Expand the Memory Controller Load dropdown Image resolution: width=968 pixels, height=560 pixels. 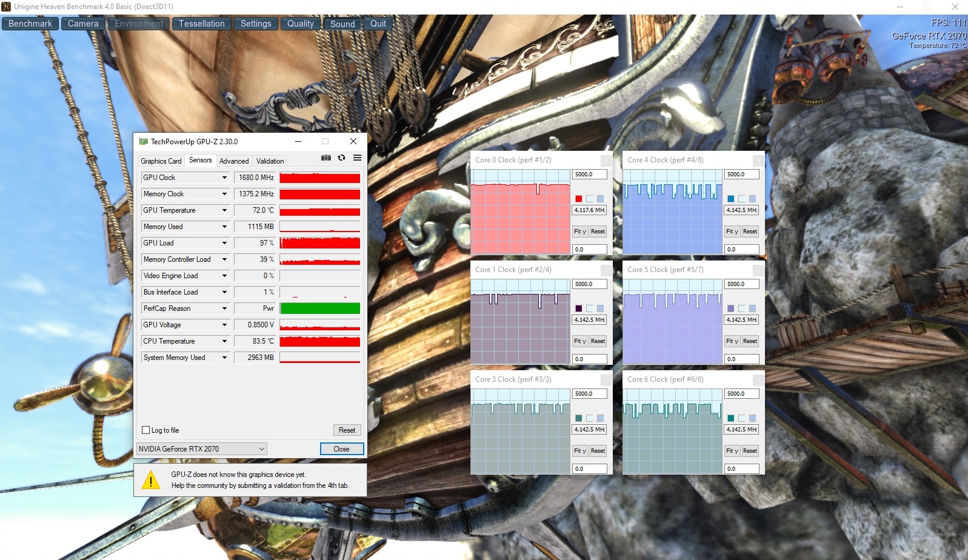[x=224, y=259]
